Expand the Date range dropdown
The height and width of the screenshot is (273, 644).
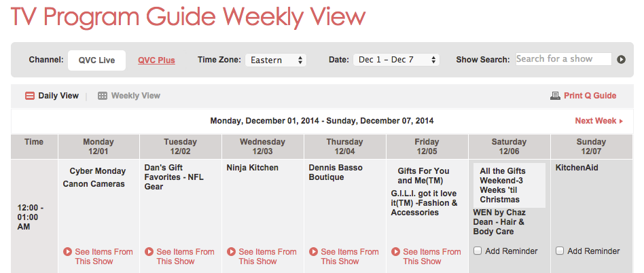[396, 60]
